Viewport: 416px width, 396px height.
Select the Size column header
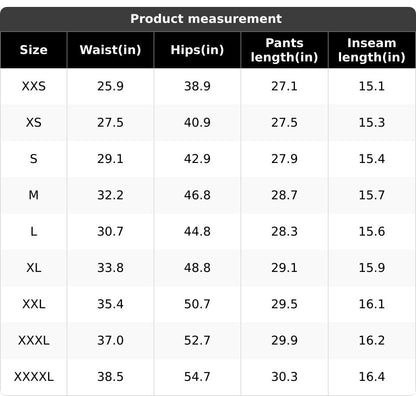click(33, 50)
